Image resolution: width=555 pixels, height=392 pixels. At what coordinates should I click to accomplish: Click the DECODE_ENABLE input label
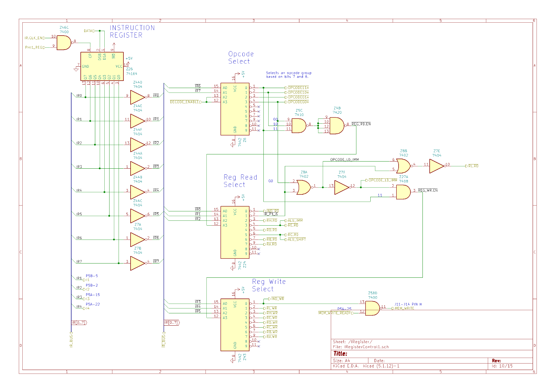tap(185, 102)
